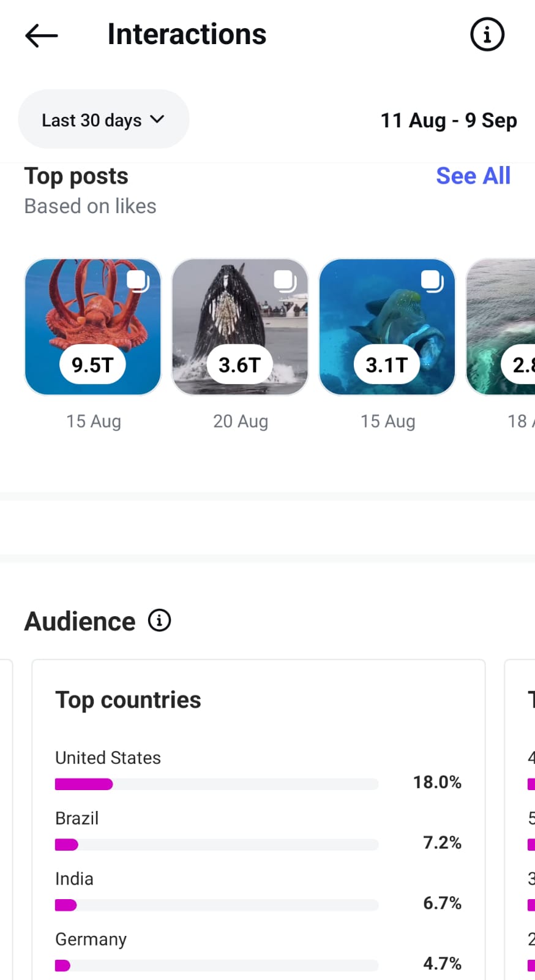This screenshot has height=980, width=535.
Task: Tap carousel icon on whale post
Action: [285, 281]
